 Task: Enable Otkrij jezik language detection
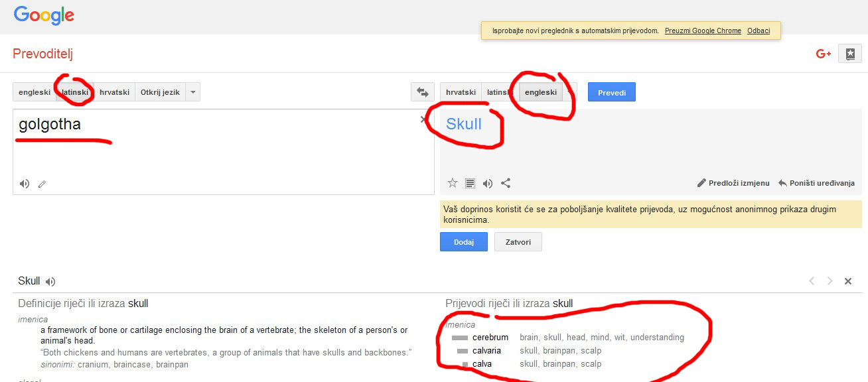tap(160, 92)
